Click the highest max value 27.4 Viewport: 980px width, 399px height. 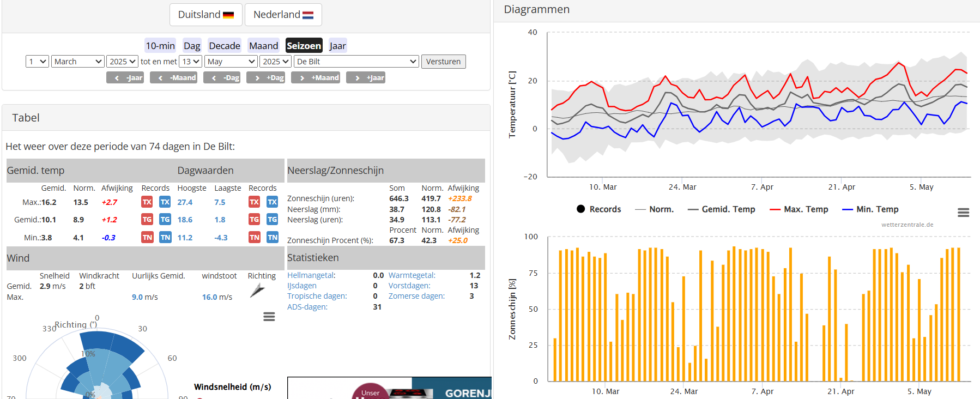click(185, 202)
